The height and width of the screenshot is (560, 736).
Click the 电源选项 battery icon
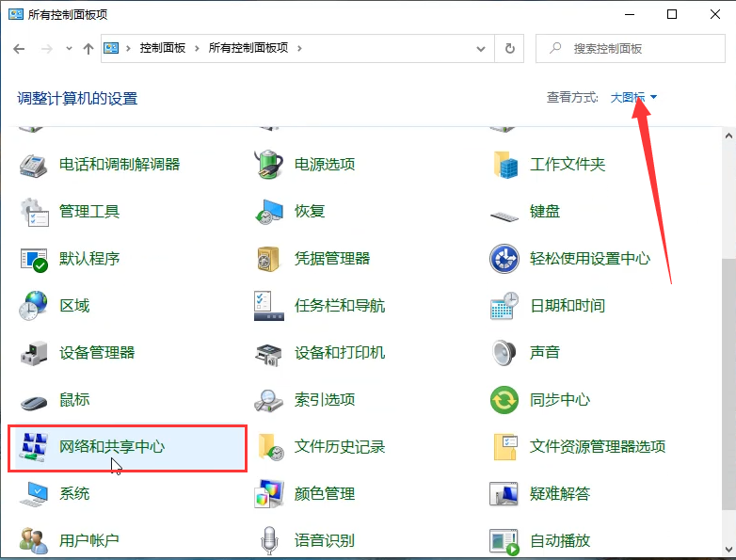(x=269, y=165)
